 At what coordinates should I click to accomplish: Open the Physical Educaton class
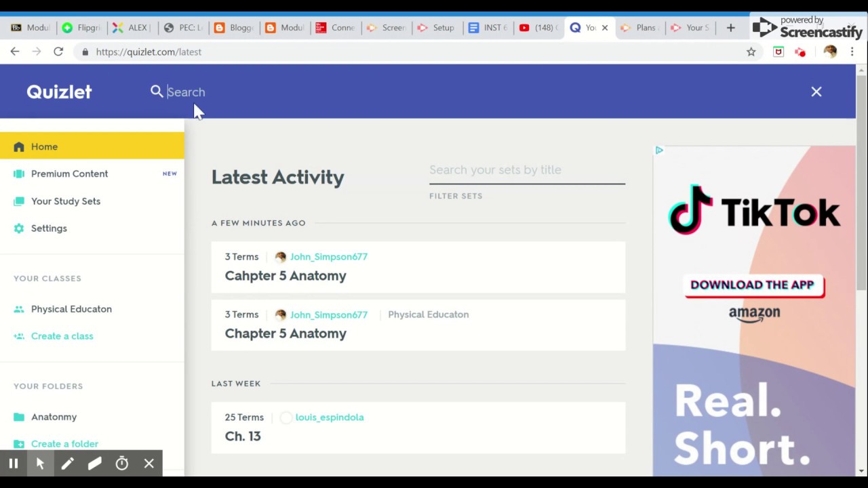point(71,309)
